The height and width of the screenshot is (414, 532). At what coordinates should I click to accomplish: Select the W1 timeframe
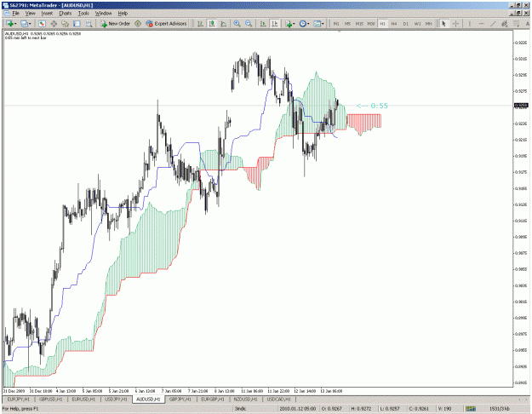coord(417,24)
